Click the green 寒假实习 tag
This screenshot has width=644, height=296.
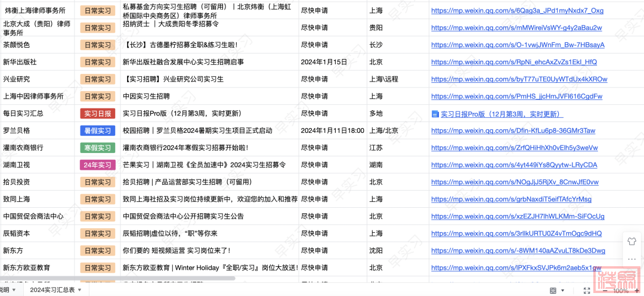[x=97, y=148]
